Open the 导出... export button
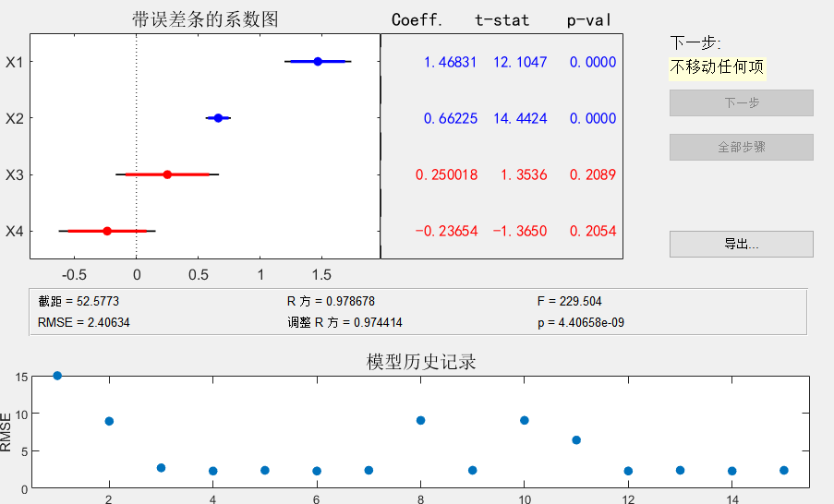 coord(741,244)
